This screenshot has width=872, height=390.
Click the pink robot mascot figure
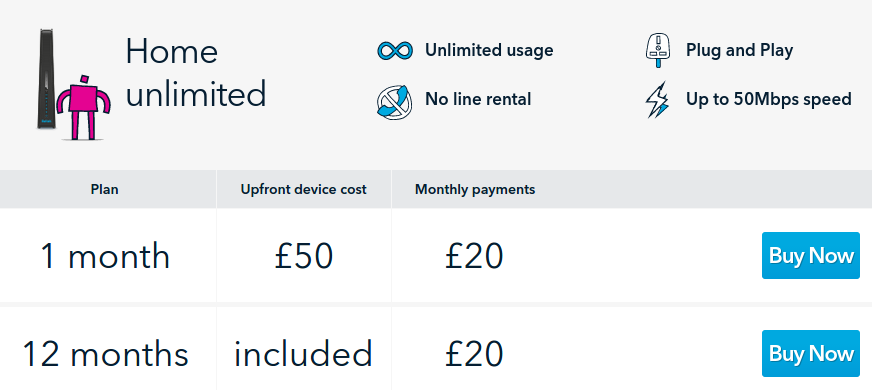coord(83,107)
